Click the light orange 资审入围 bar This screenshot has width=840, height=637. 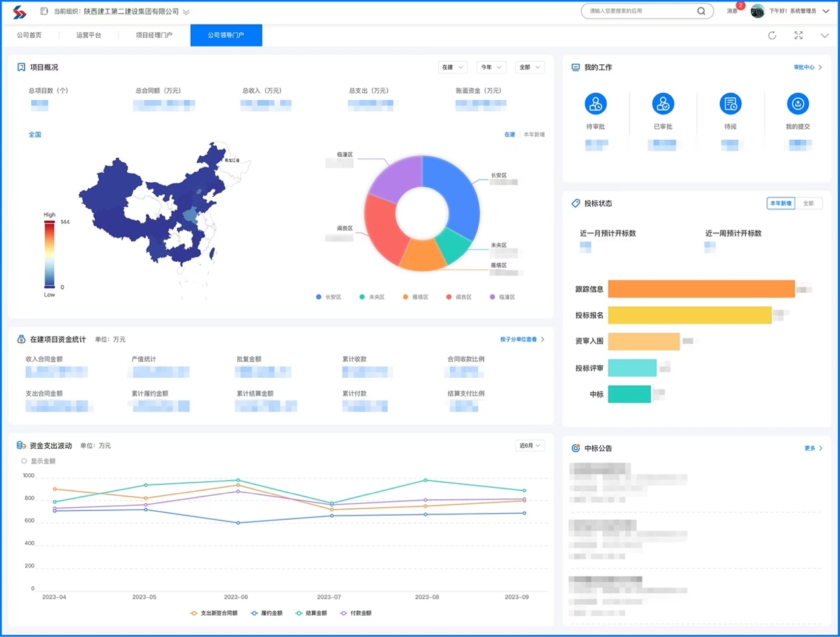point(644,341)
